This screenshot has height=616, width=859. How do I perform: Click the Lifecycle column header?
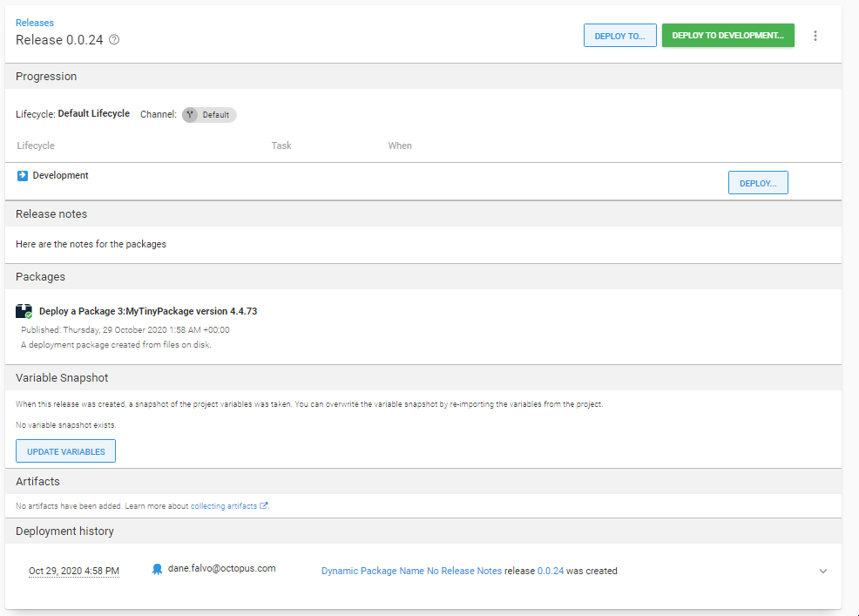click(x=36, y=146)
